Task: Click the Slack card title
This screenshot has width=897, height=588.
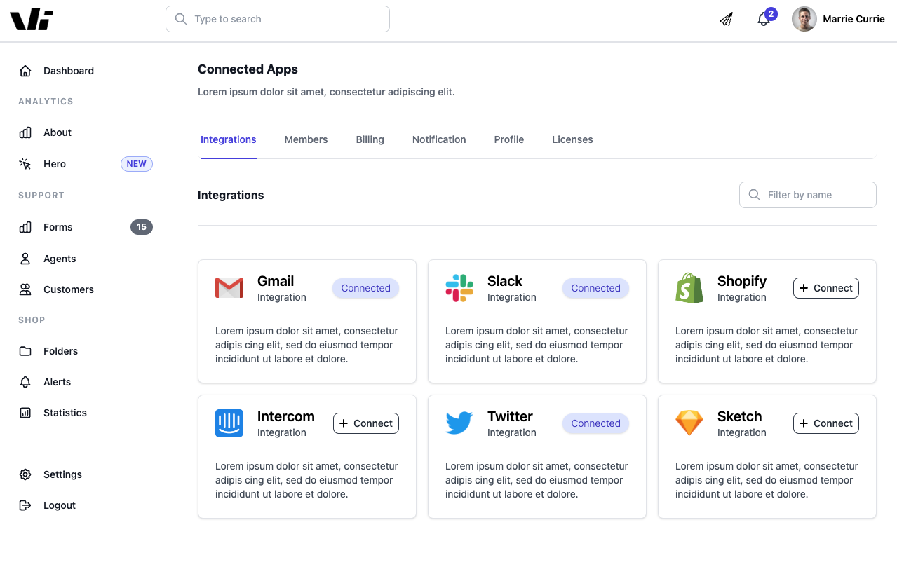Action: [x=505, y=281]
